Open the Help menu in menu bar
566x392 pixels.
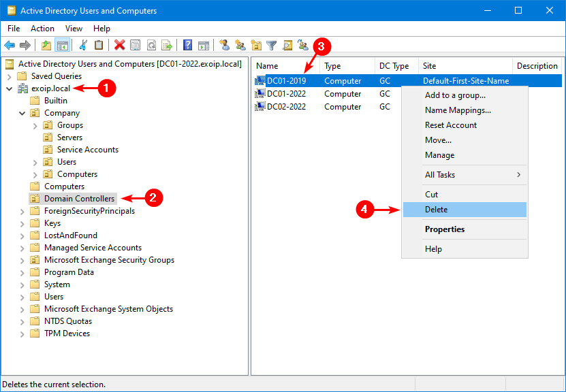101,29
